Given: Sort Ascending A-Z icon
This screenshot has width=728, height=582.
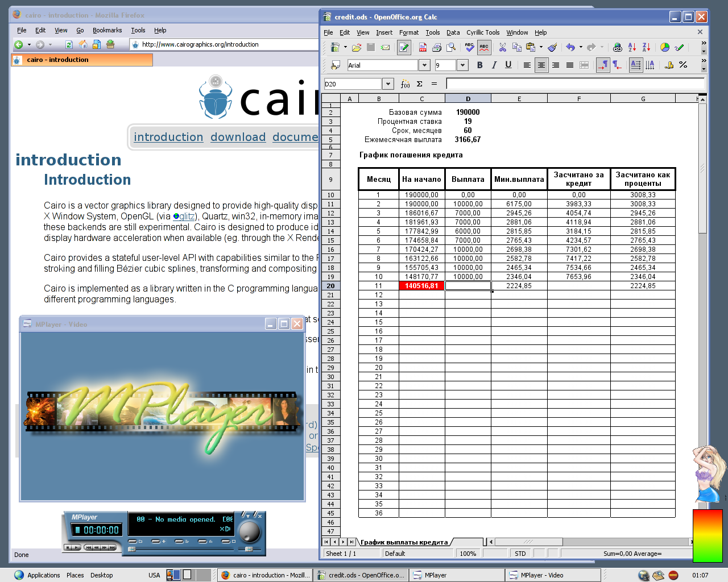Looking at the screenshot, I should point(632,48).
